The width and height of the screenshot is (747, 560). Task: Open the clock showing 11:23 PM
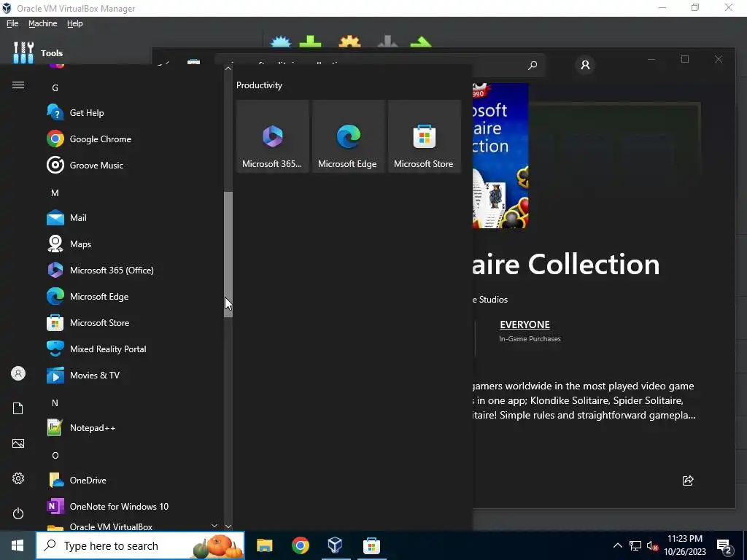(x=685, y=545)
